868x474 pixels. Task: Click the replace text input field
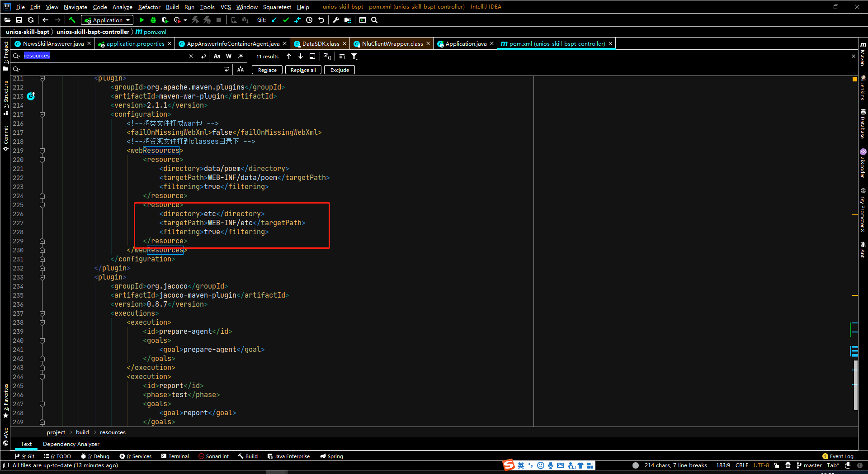click(122, 70)
